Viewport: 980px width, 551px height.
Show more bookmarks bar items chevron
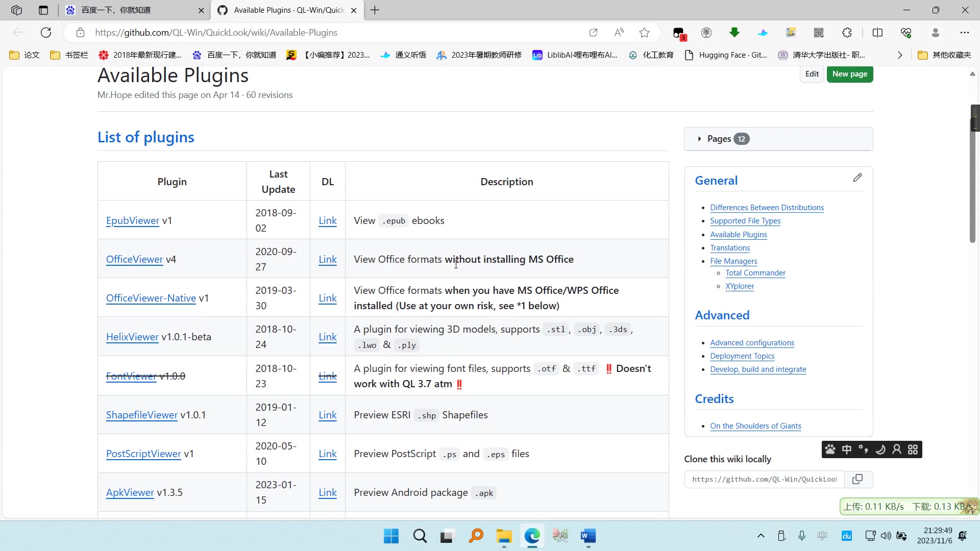tap(900, 55)
